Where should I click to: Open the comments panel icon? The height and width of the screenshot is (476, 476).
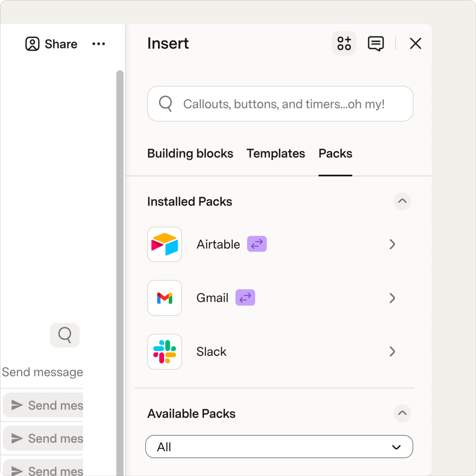pos(376,44)
